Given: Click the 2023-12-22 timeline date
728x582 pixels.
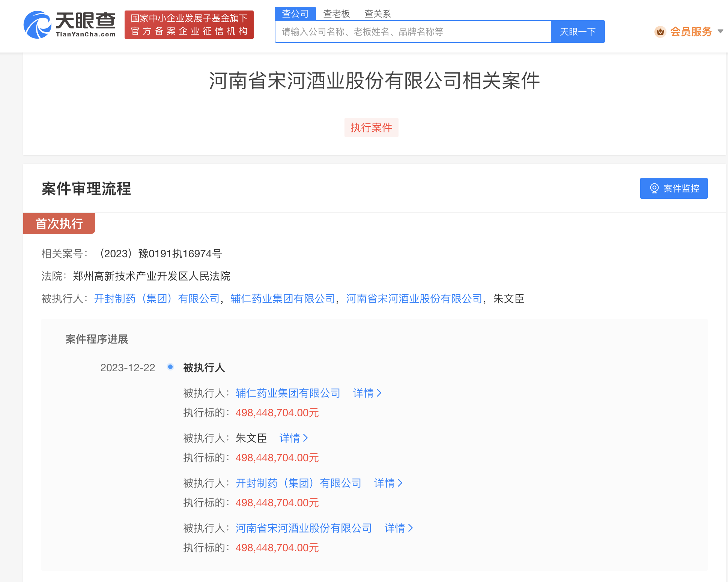Looking at the screenshot, I should [128, 367].
